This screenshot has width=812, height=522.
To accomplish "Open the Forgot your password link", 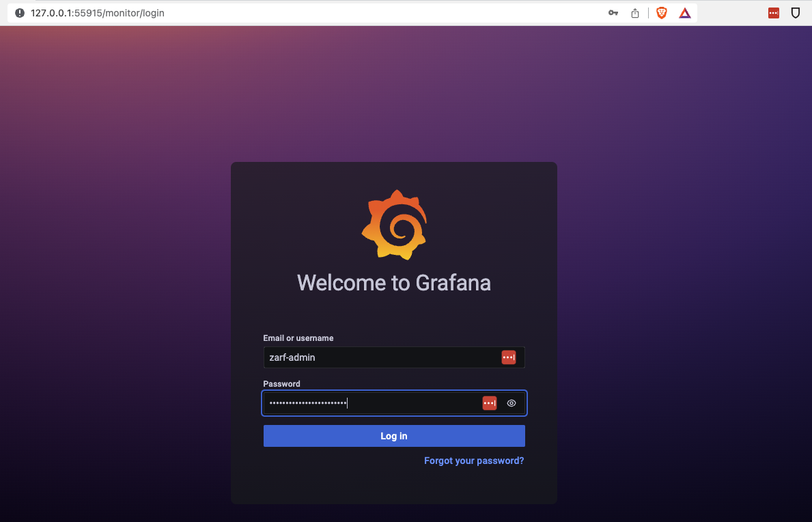I will pyautogui.click(x=474, y=461).
